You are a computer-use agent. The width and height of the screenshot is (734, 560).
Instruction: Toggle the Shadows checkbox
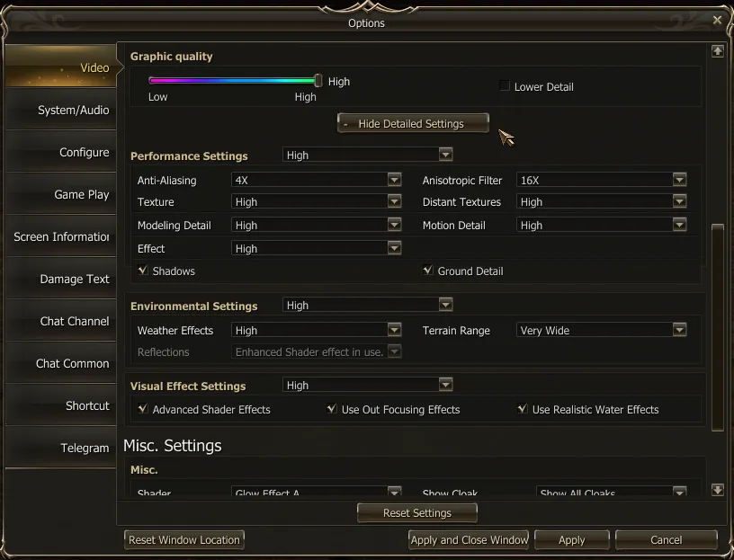click(x=143, y=270)
